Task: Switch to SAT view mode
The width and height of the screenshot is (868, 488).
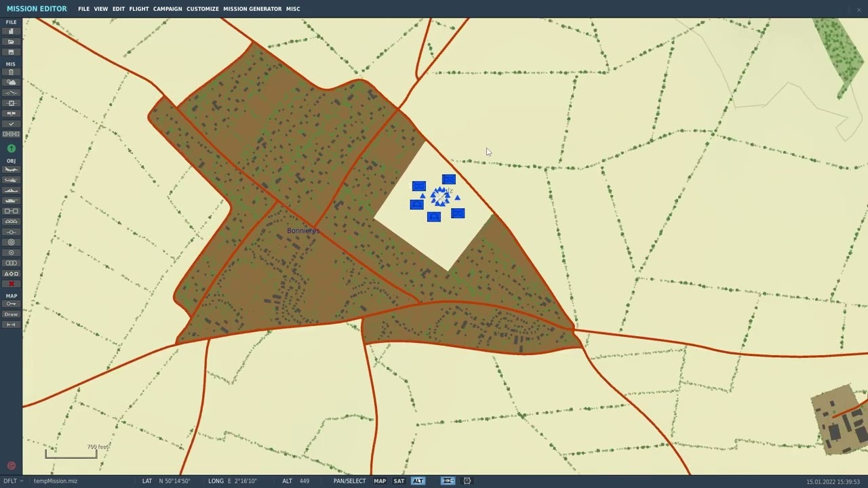Action: tap(399, 481)
